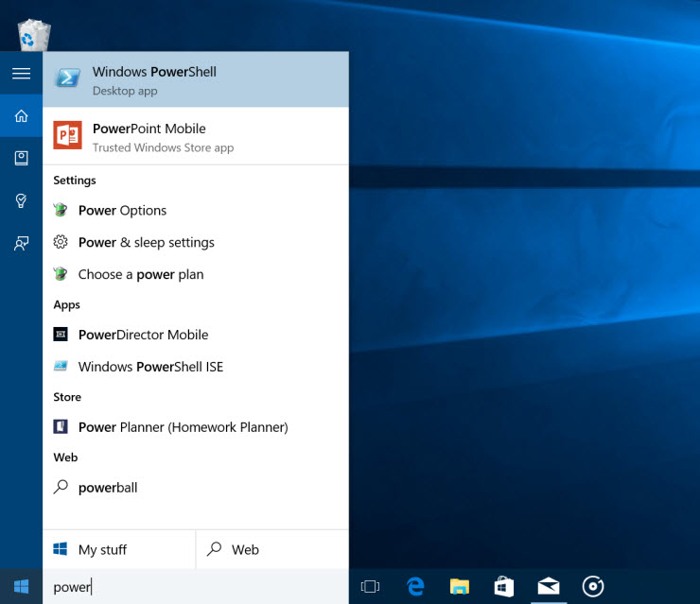Open Task View from the taskbar

tap(369, 587)
